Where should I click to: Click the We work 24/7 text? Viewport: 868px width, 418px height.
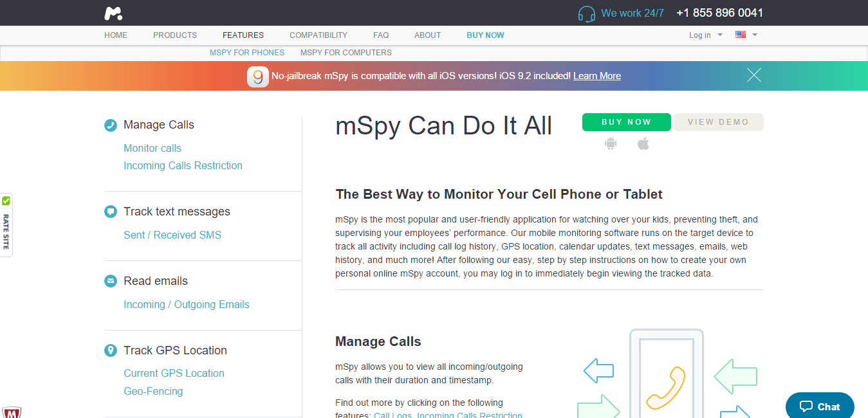(633, 13)
